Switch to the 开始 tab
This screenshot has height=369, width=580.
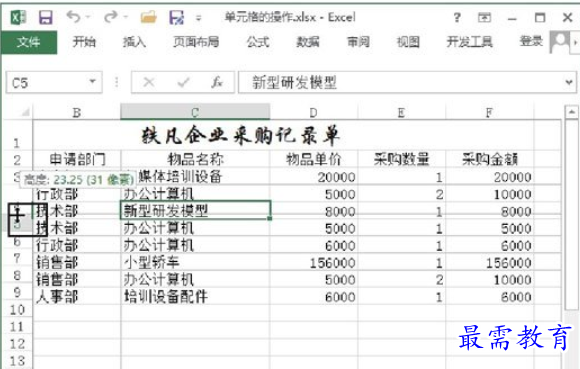point(84,42)
